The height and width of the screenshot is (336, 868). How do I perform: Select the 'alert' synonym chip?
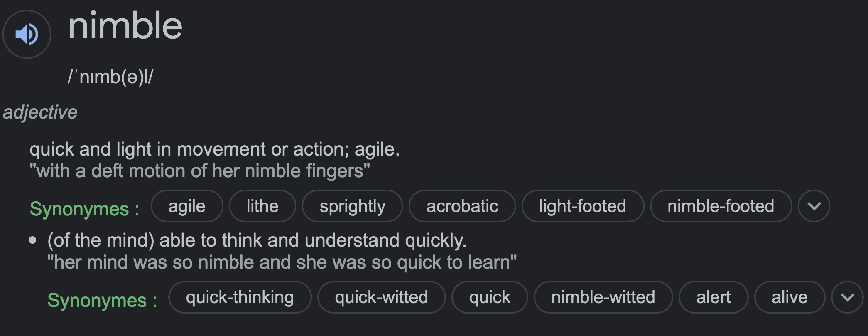pos(713,297)
